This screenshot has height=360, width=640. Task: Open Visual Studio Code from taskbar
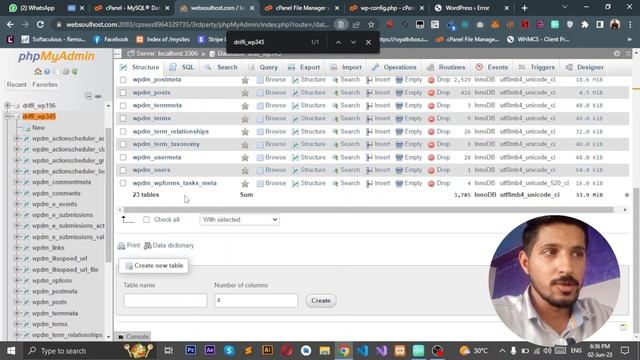pos(362,351)
